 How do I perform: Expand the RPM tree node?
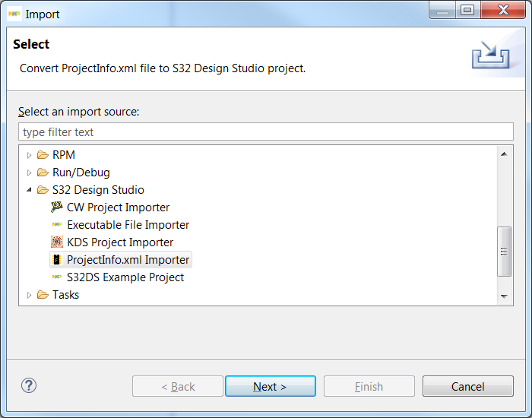coord(30,155)
